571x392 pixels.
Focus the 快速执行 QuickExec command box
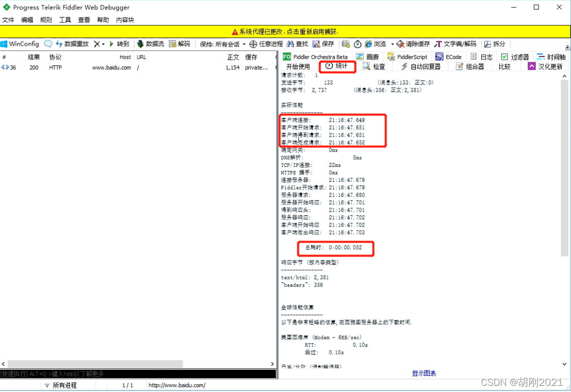tap(138, 374)
